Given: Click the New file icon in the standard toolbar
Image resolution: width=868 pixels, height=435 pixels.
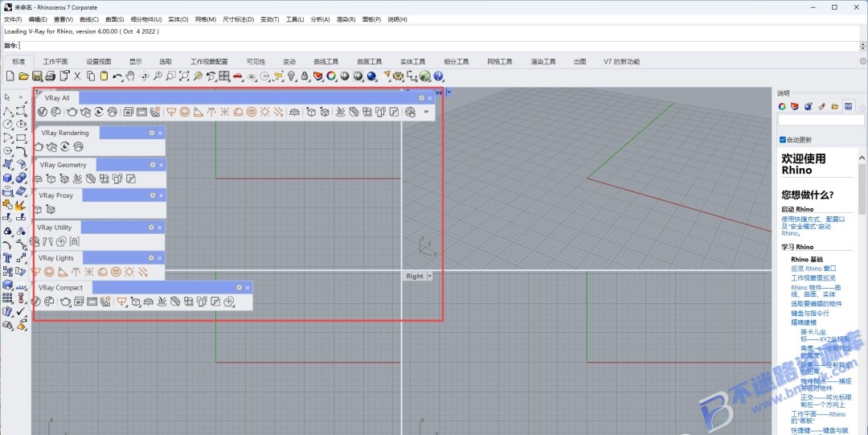Looking at the screenshot, I should (x=10, y=76).
